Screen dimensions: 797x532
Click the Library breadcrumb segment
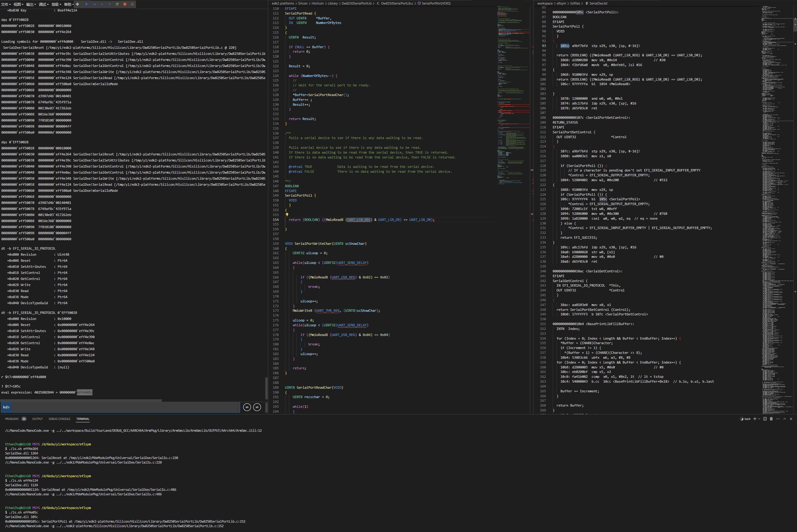(333, 3)
